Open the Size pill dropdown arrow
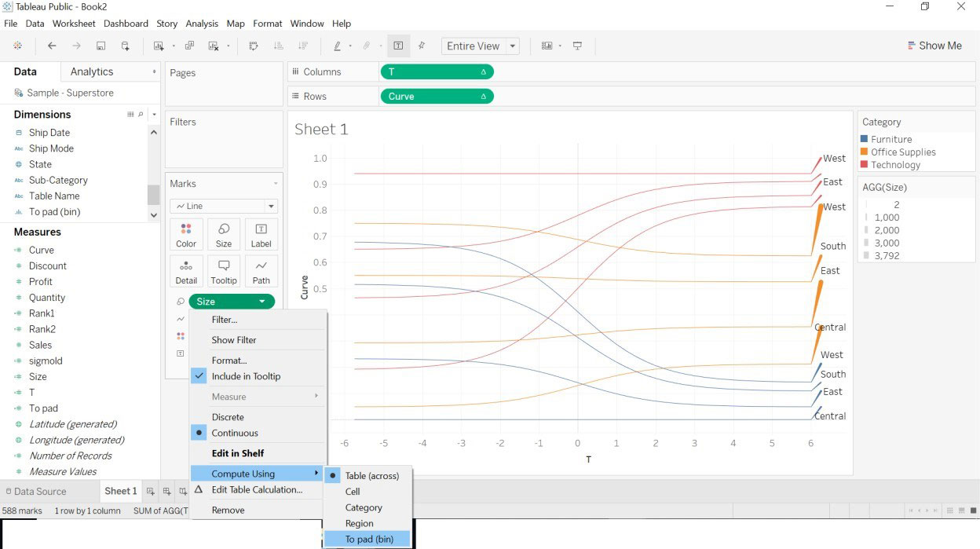 [261, 302]
